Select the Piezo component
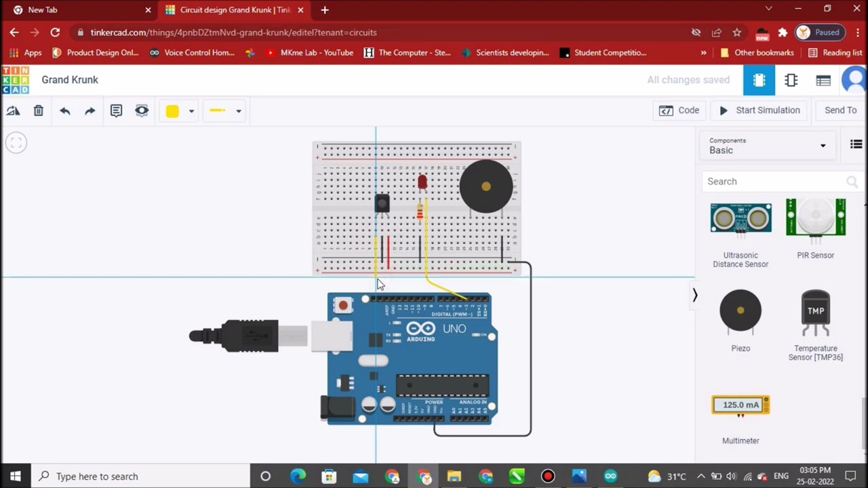 (x=741, y=321)
